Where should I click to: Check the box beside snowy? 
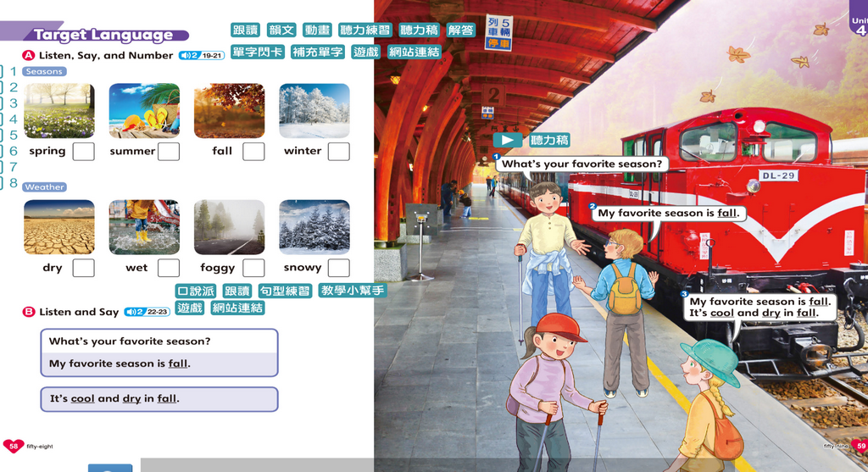pyautogui.click(x=338, y=268)
